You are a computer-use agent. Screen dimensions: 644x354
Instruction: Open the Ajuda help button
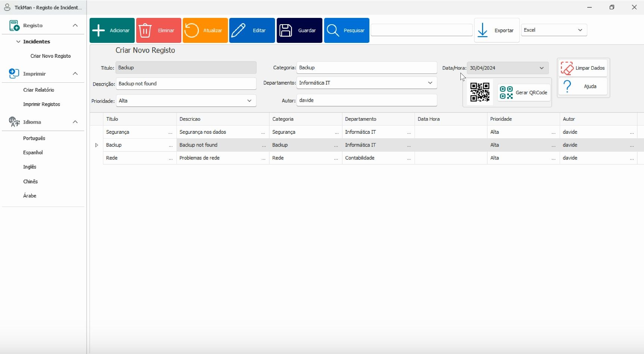pyautogui.click(x=583, y=86)
